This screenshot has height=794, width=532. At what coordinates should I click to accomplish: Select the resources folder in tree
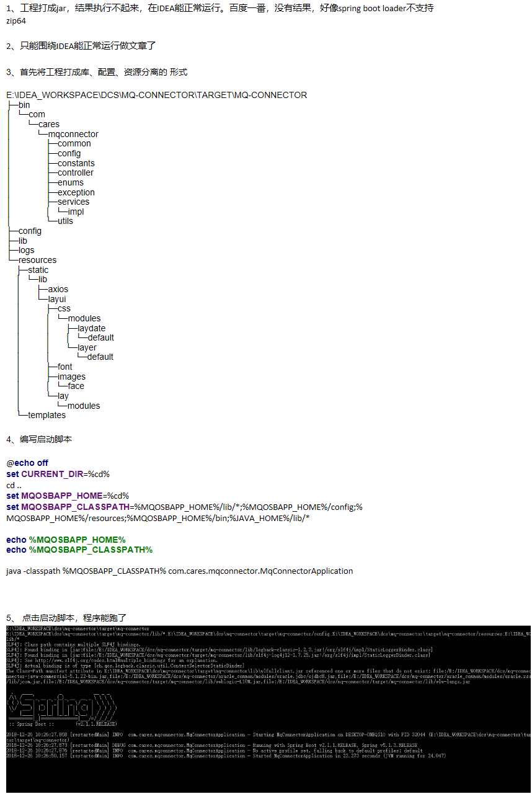(x=37, y=260)
